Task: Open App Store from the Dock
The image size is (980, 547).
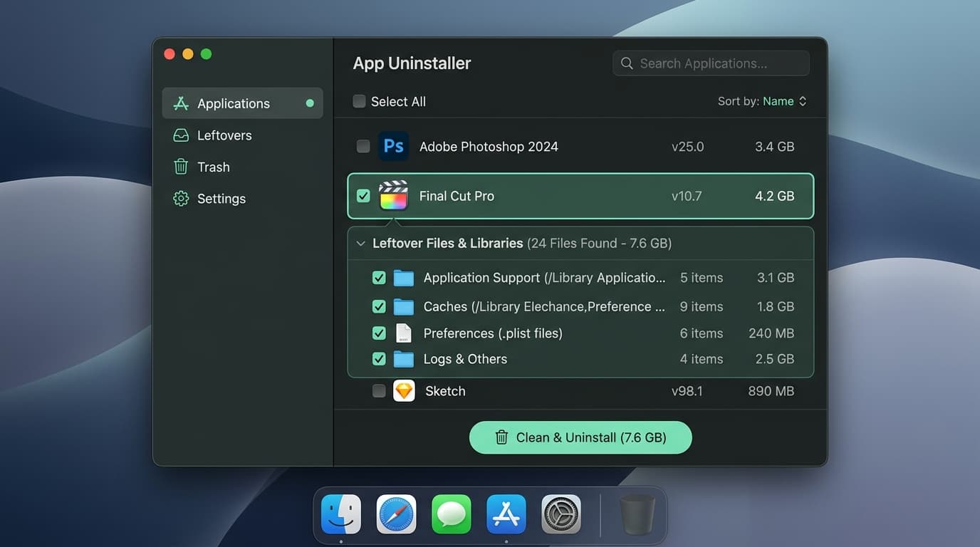Action: coord(506,514)
